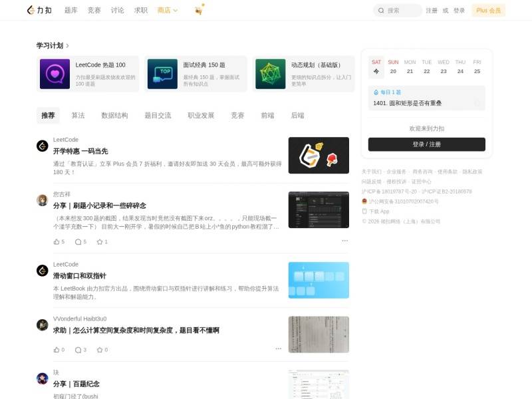532x399 pixels.
Task: Select SAT 今 in the calendar
Action: click(376, 67)
